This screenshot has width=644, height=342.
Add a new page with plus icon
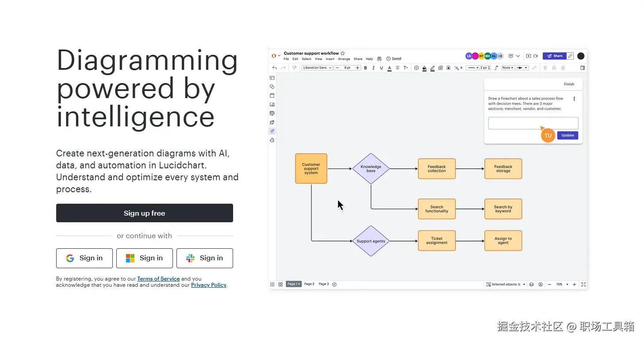(334, 284)
